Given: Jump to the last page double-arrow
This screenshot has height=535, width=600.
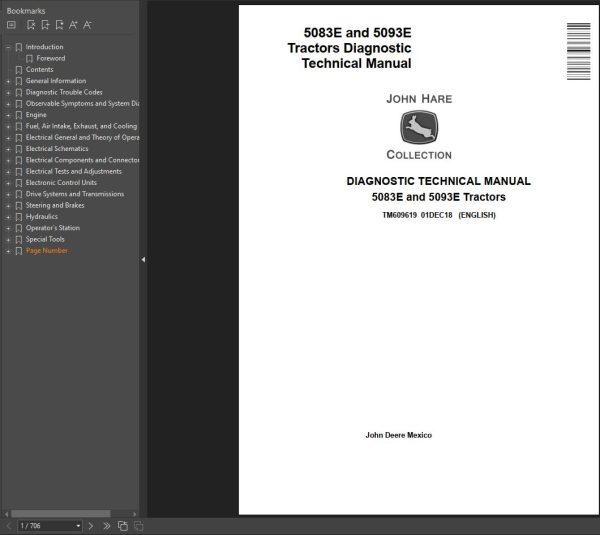Looking at the screenshot, I should pyautogui.click(x=106, y=526).
